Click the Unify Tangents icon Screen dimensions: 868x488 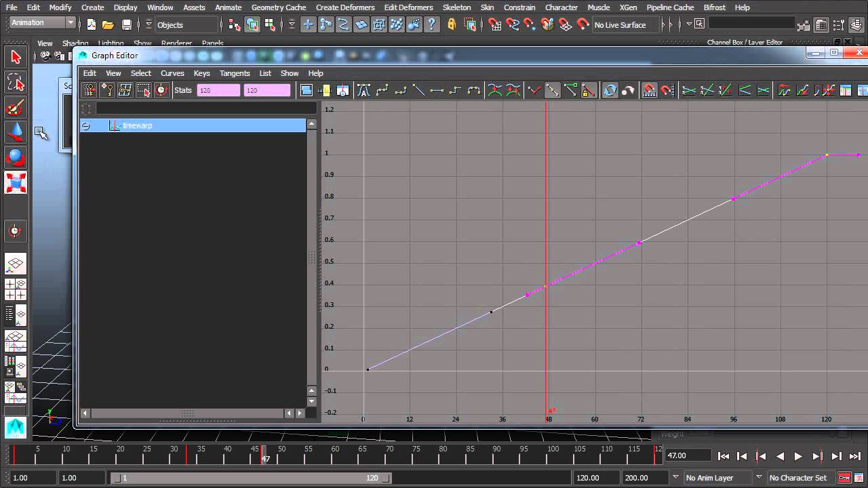tap(553, 90)
